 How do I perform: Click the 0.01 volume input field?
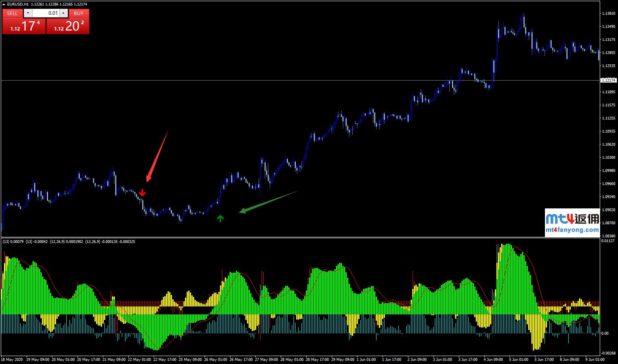click(x=46, y=13)
